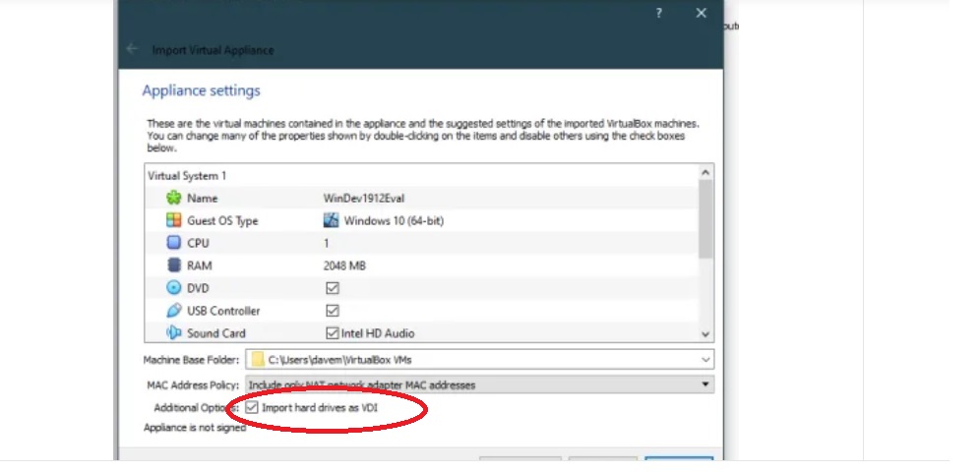Click the CPU chip icon
Image resolution: width=980 pixels, height=472 pixels.
click(x=173, y=243)
